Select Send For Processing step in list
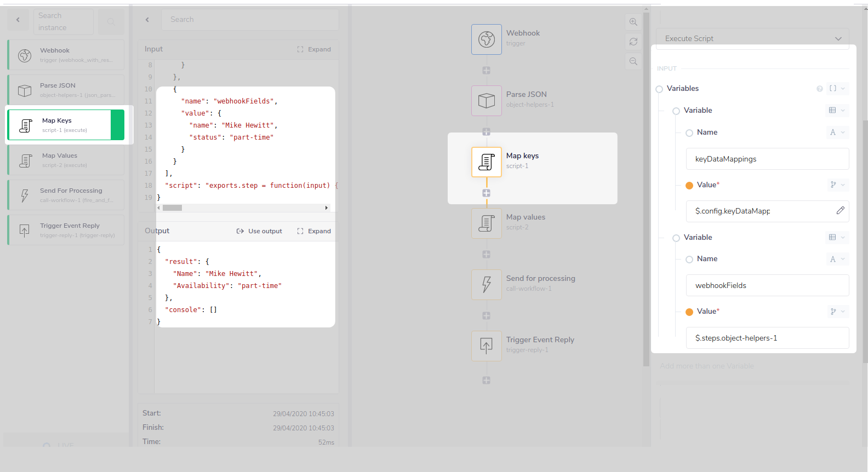Image resolution: width=868 pixels, height=472 pixels. [x=66, y=195]
